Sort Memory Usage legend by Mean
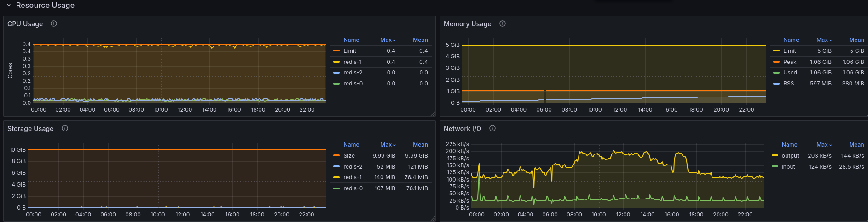 pos(856,40)
